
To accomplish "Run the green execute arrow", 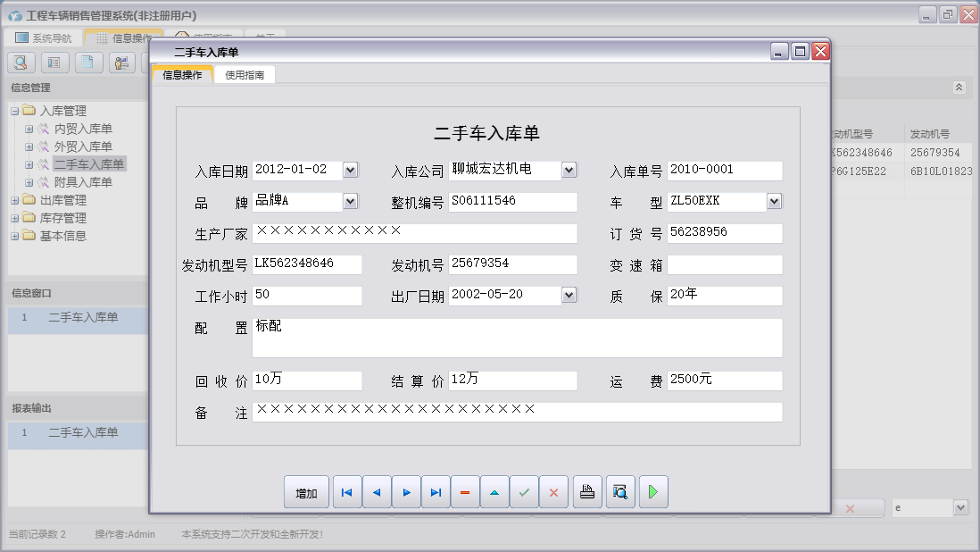I will [x=652, y=492].
